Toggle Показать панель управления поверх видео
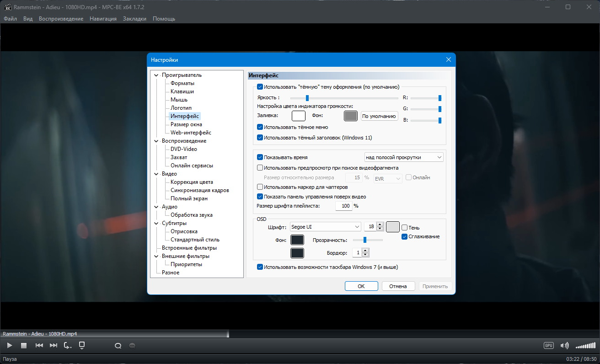The height and width of the screenshot is (364, 600). click(260, 197)
